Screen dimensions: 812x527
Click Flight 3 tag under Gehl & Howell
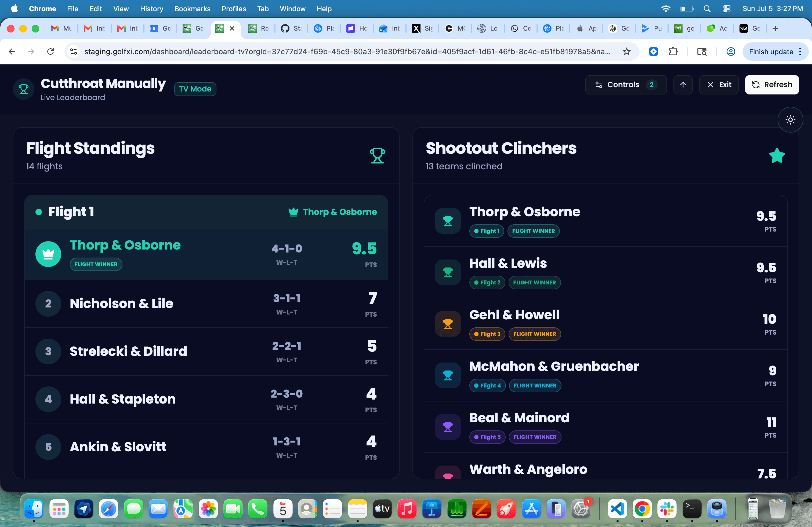(x=487, y=334)
